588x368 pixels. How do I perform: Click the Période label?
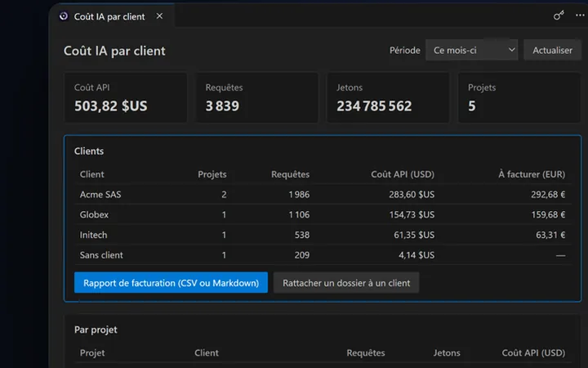pos(404,51)
